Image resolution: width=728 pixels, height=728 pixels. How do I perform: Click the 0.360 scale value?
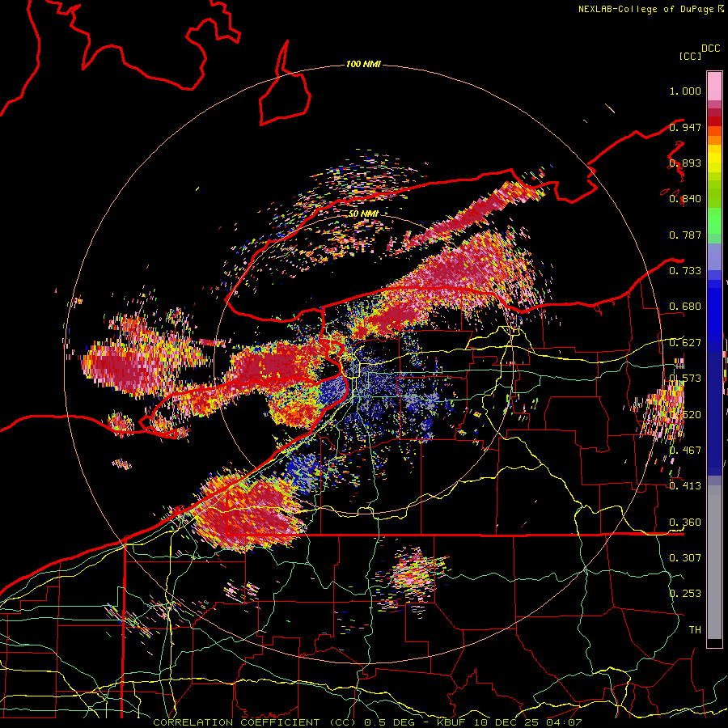pyautogui.click(x=685, y=523)
